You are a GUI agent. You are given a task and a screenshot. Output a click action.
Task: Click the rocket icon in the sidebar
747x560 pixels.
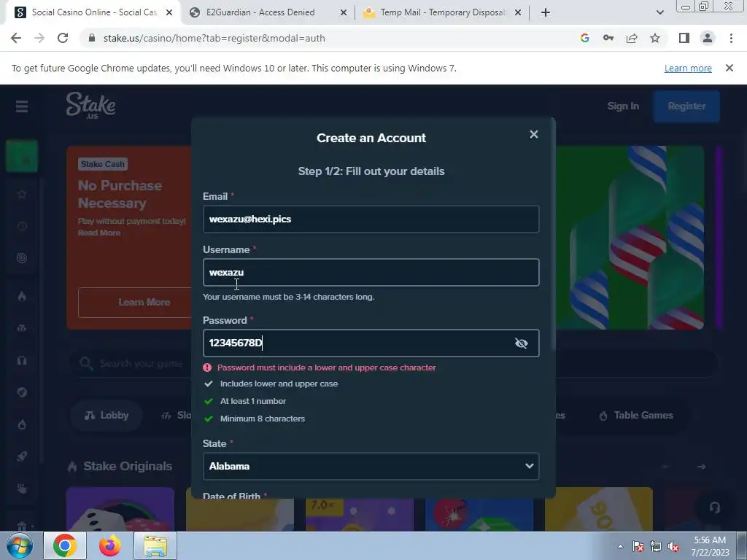(x=21, y=456)
